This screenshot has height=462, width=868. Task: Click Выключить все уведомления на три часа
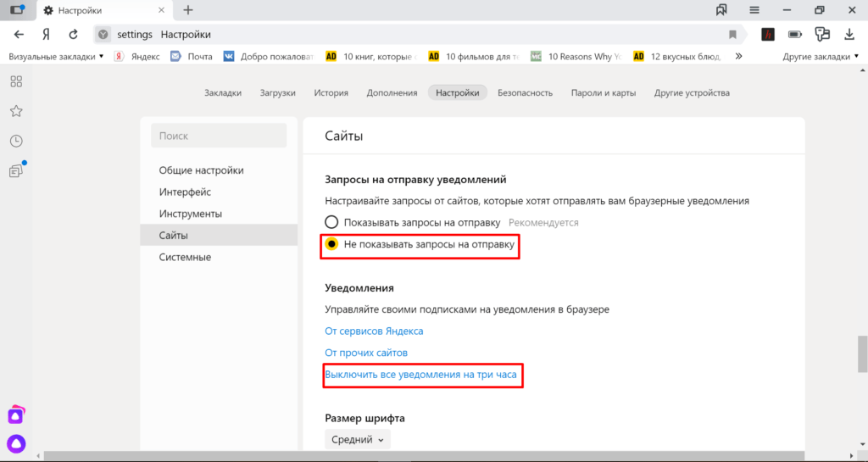pos(420,375)
